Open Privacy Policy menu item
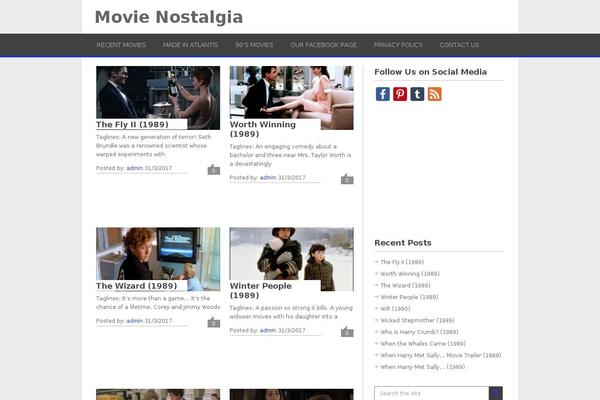The height and width of the screenshot is (400, 600). [398, 45]
